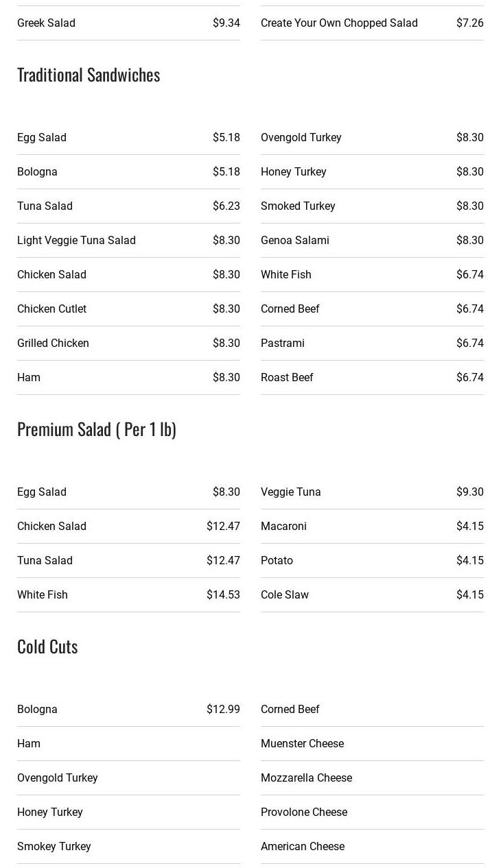Select the Chicken Cutlet sandwich
Image resolution: width=501 pixels, height=868 pixels.
coord(52,309)
